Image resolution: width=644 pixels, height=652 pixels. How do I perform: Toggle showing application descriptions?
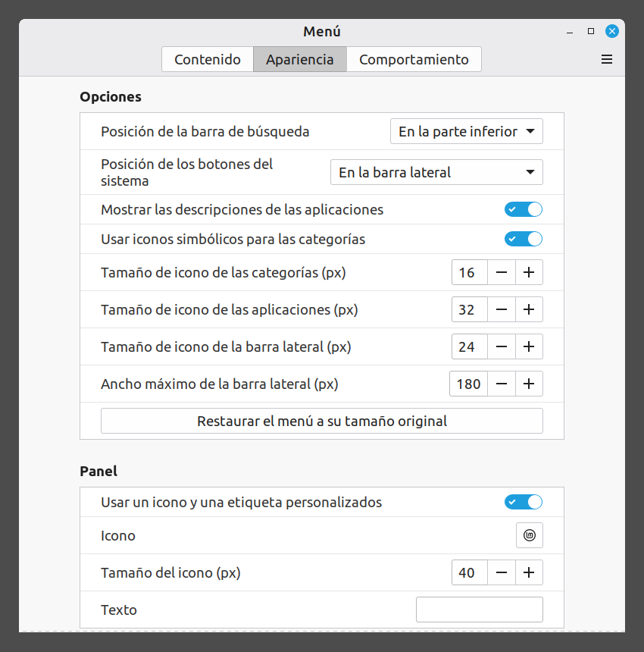coord(524,210)
